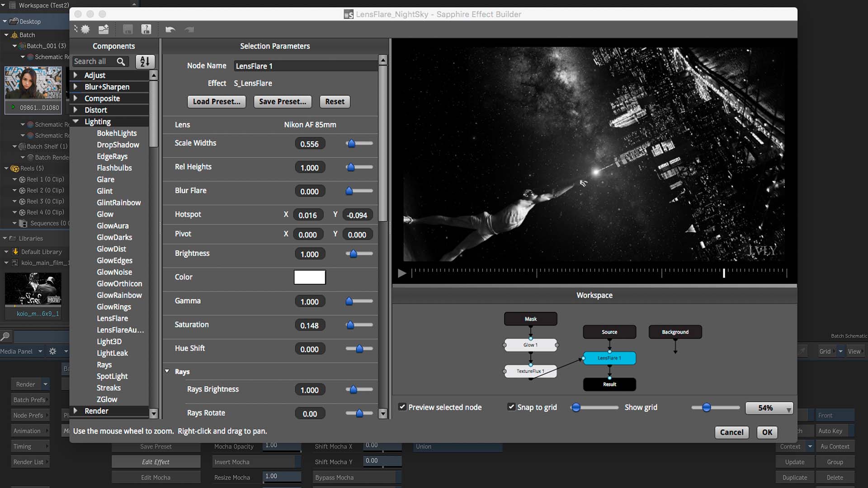This screenshot has width=868, height=488.
Task: Click the Glow 1 node in workspace
Action: click(530, 344)
